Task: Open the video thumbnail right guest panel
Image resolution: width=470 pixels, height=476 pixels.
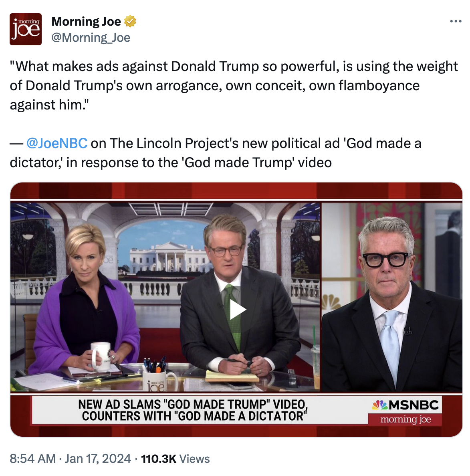Action: click(x=392, y=298)
